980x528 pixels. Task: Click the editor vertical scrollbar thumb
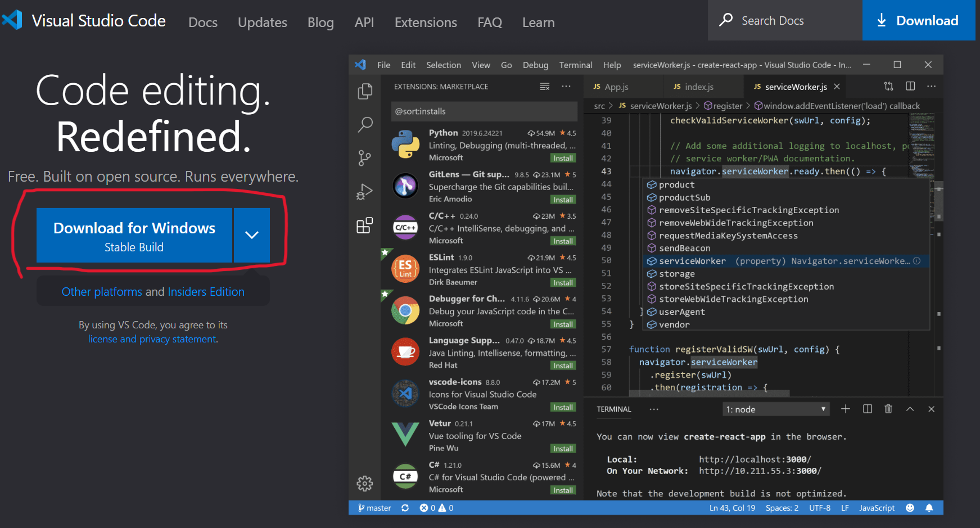tap(939, 201)
